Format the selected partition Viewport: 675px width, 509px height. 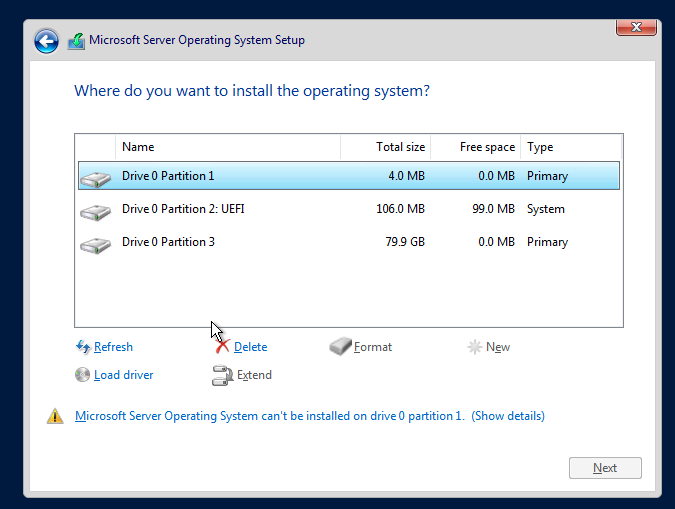[373, 347]
